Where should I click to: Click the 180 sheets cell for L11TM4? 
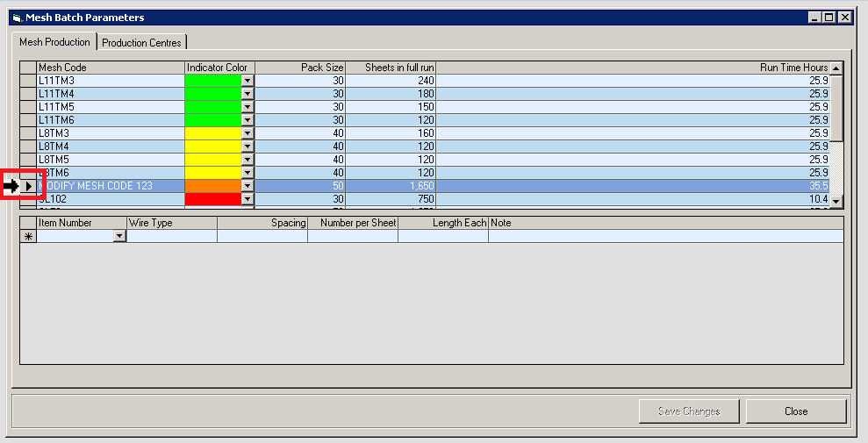tap(391, 94)
